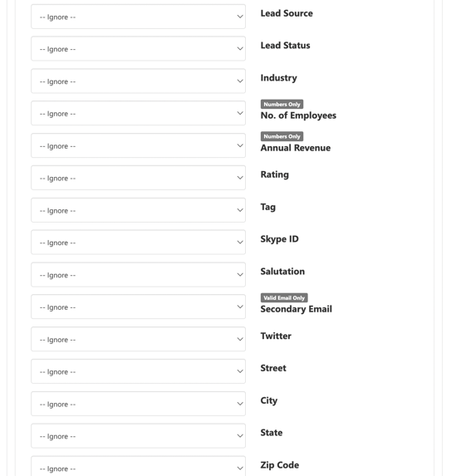Expand the Tag mapping dropdown
The image size is (451, 476).
(138, 210)
